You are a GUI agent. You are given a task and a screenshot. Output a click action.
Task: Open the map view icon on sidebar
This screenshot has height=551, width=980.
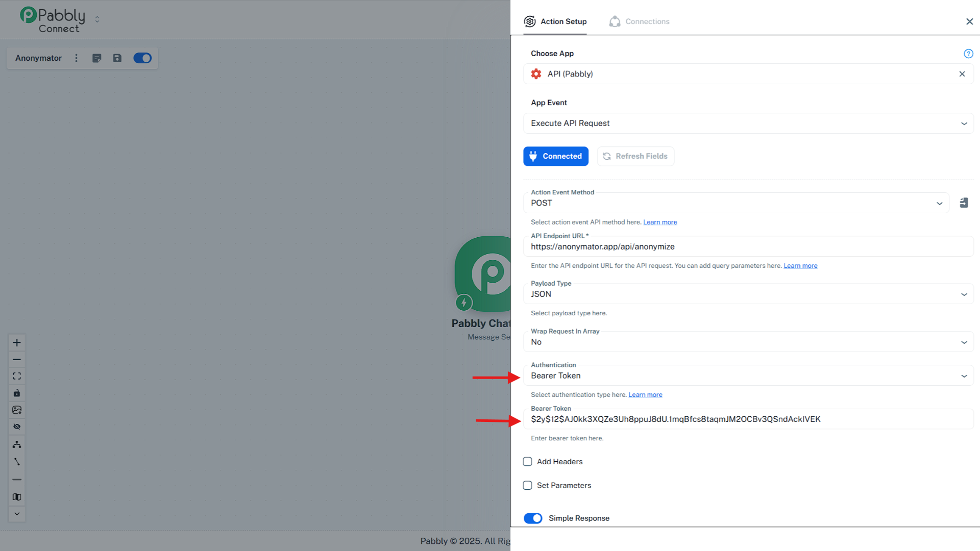[17, 496]
